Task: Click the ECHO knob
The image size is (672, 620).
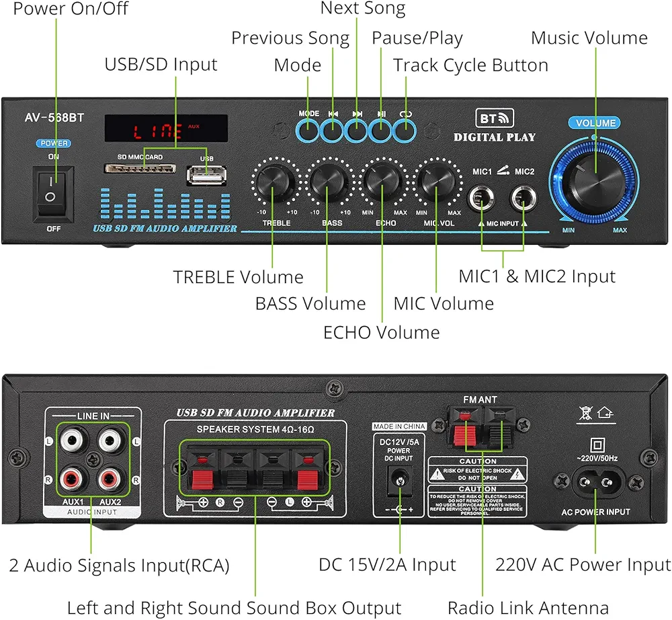Action: point(383,181)
